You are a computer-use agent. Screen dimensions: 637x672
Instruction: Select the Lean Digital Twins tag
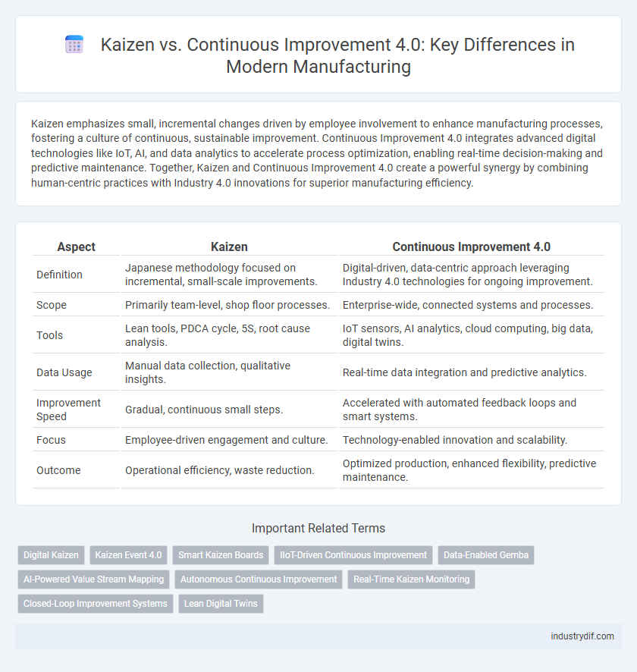[221, 604]
